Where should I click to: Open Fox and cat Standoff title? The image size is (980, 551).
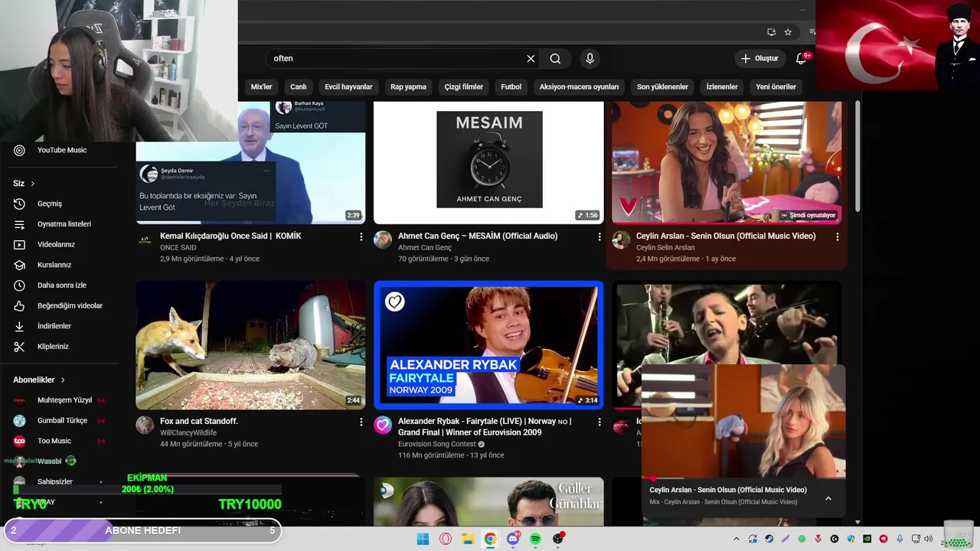click(199, 421)
